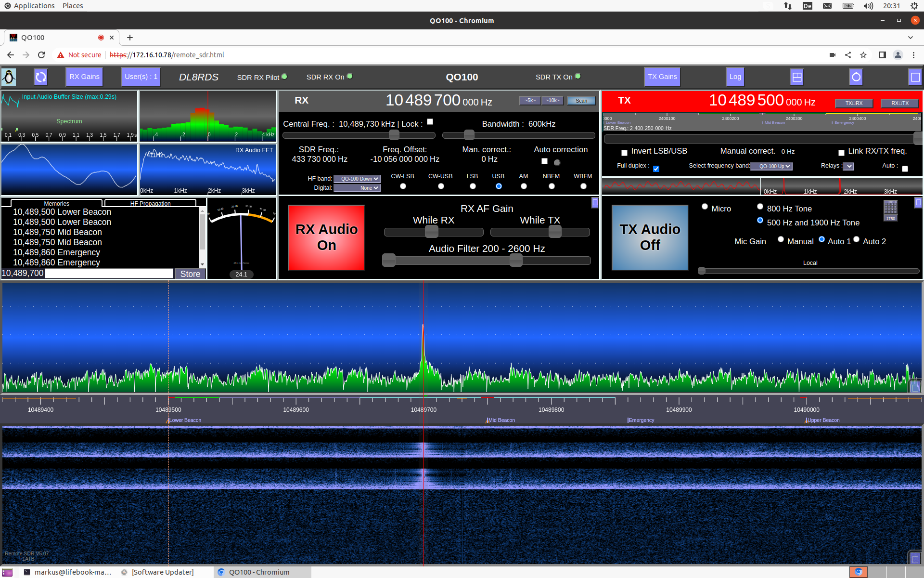This screenshot has width=924, height=578.
Task: Click the Scan button
Action: [x=581, y=101]
